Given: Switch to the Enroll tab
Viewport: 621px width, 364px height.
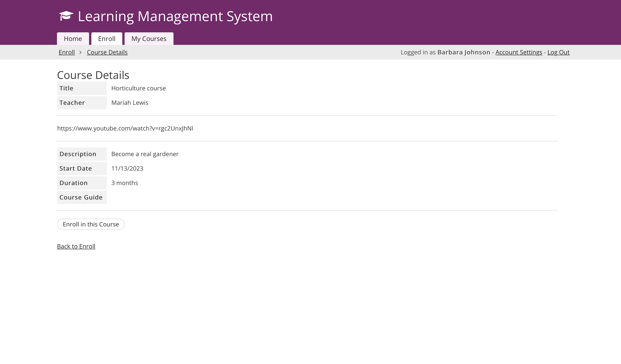Looking at the screenshot, I should coord(106,39).
